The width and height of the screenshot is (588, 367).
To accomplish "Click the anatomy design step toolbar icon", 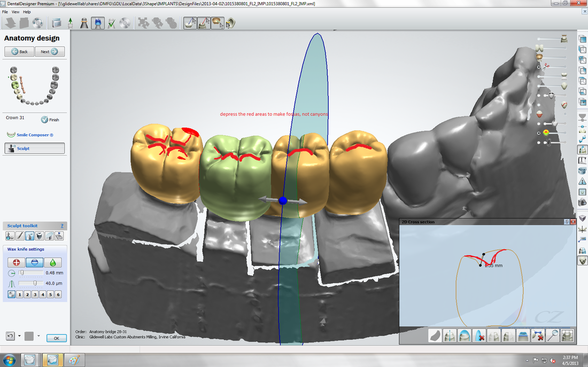I will point(98,23).
